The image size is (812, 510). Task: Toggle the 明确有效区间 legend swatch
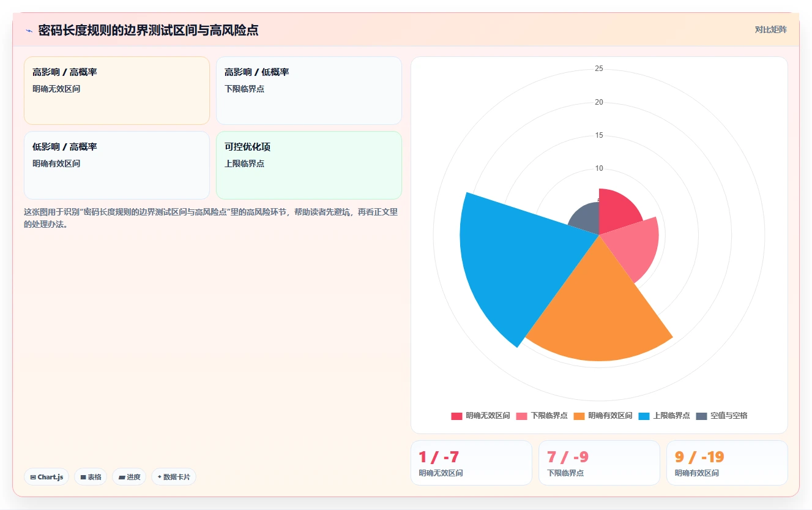(x=579, y=416)
